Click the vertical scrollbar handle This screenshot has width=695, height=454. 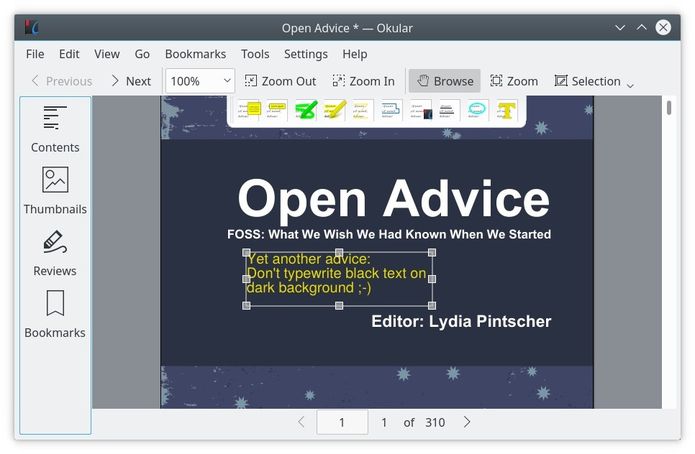pyautogui.click(x=669, y=108)
